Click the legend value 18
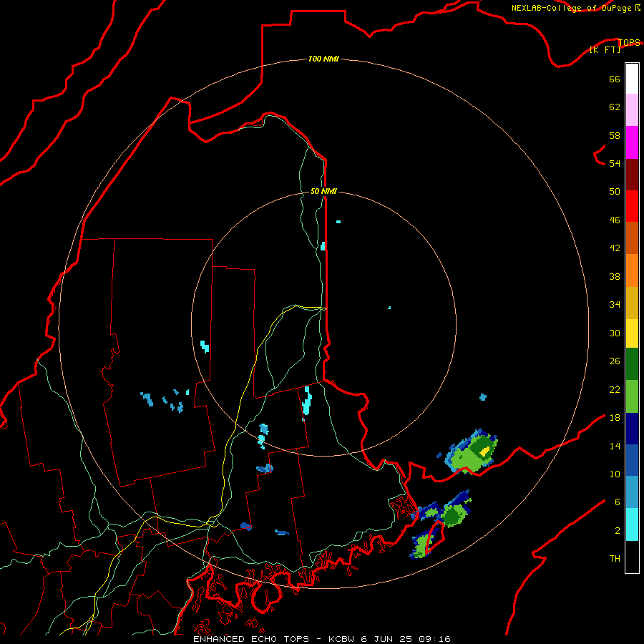This screenshot has width=644, height=644. (x=615, y=418)
